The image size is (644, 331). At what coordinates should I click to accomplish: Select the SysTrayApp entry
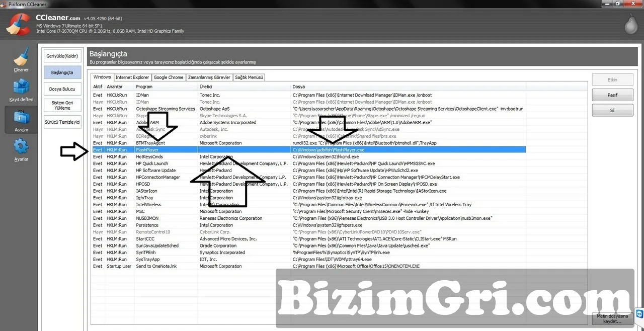(x=308, y=260)
